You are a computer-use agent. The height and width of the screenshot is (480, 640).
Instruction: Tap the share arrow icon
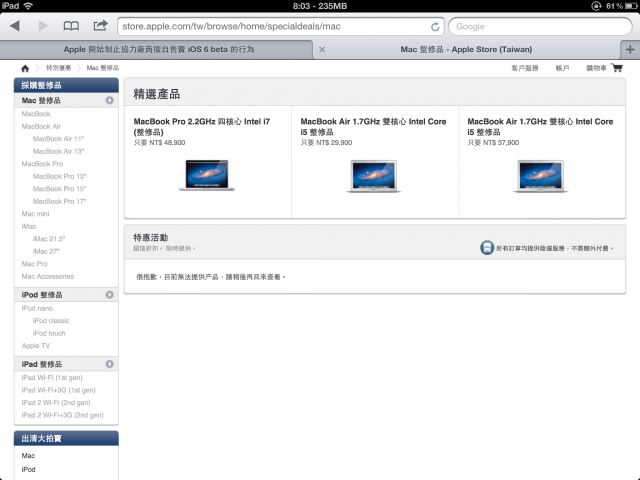[100, 26]
